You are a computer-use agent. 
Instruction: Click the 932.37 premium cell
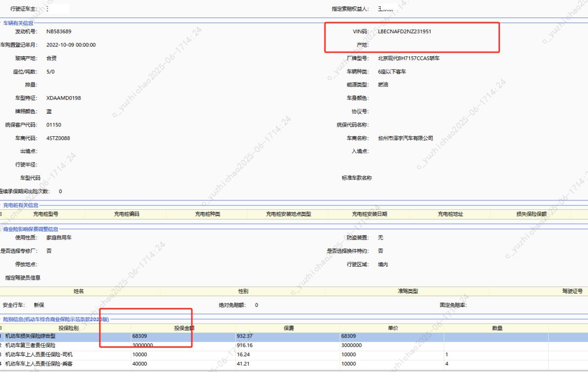pyautogui.click(x=245, y=336)
